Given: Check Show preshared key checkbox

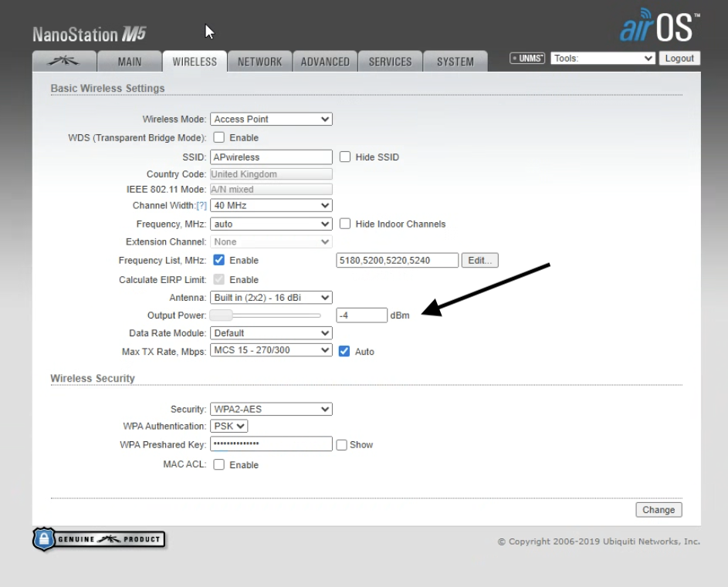Looking at the screenshot, I should (342, 445).
